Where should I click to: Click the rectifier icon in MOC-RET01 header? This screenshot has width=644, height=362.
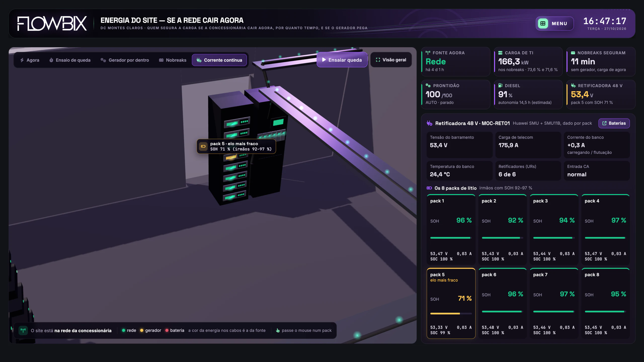click(x=429, y=123)
